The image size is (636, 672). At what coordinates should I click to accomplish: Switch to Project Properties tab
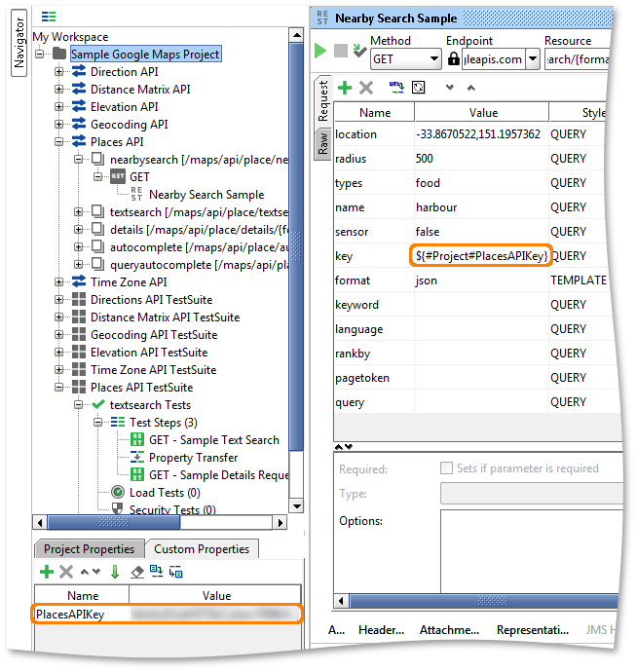(90, 549)
